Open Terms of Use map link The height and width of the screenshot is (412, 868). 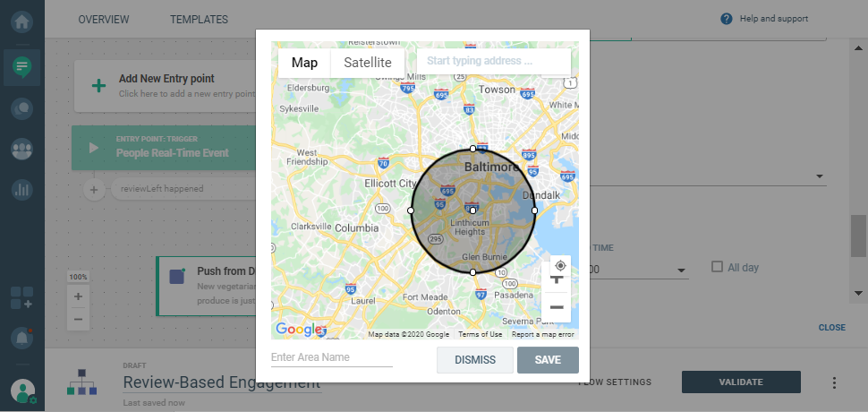[x=481, y=334]
